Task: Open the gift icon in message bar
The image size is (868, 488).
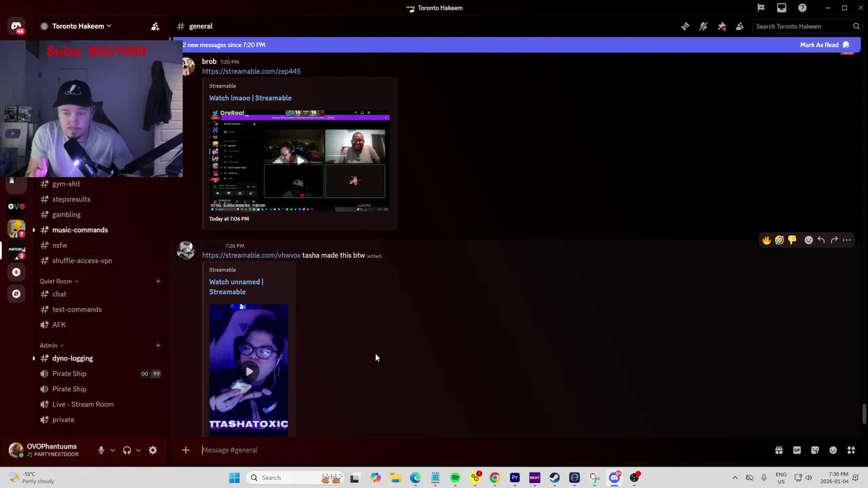Action: tap(778, 450)
